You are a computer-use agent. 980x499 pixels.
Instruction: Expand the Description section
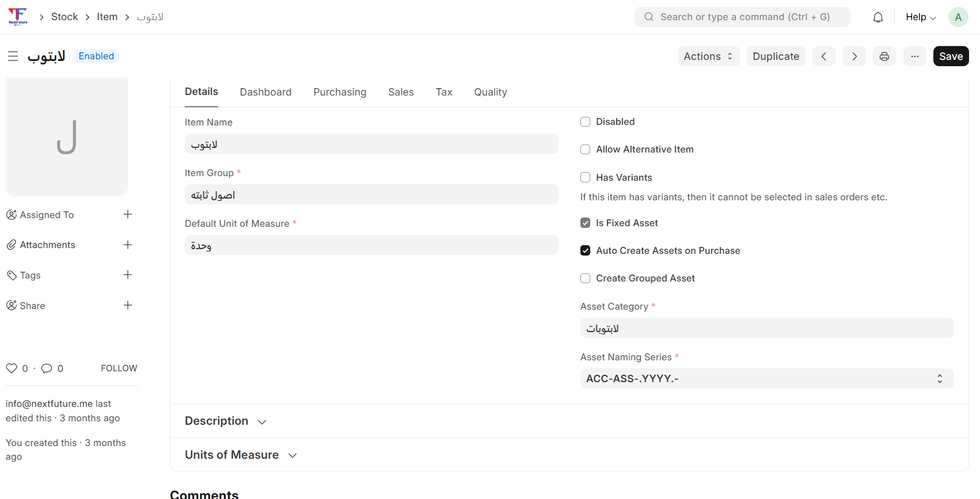click(225, 421)
